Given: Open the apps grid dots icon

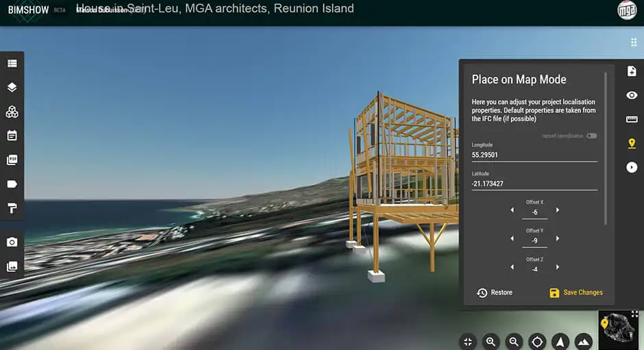Looking at the screenshot, I should pyautogui.click(x=634, y=42).
